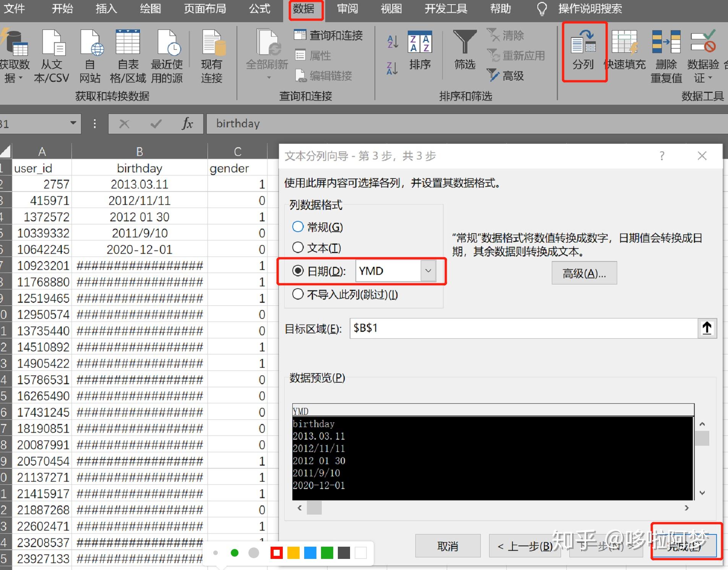Click the Flash Fill icon

click(625, 42)
